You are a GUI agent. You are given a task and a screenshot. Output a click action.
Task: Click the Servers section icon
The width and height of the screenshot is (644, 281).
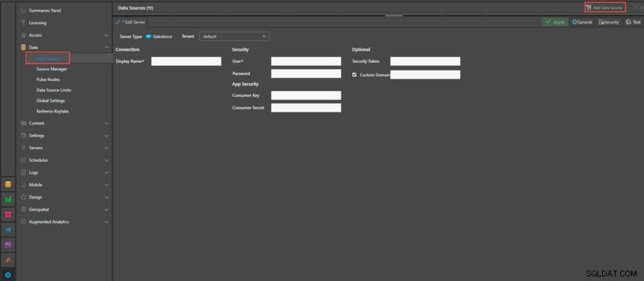coord(23,148)
